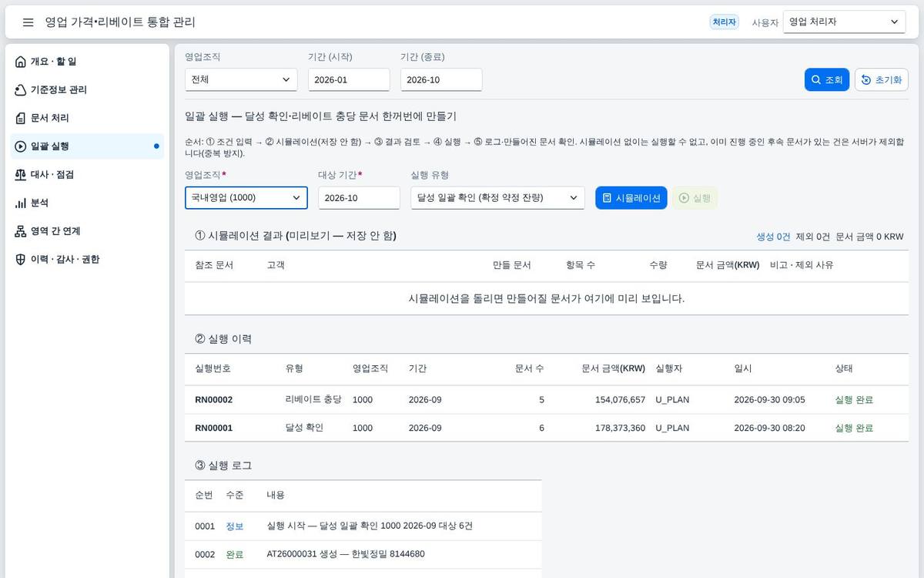The image size is (924, 578).
Task: Click 비고 · 제외 사유 column header
Action: pos(802,265)
